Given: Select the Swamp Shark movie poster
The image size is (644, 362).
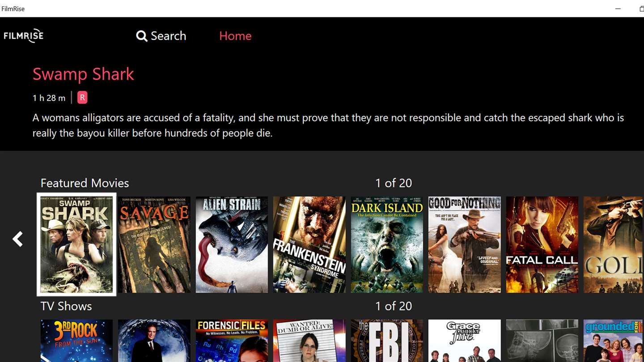Looking at the screenshot, I should (76, 244).
